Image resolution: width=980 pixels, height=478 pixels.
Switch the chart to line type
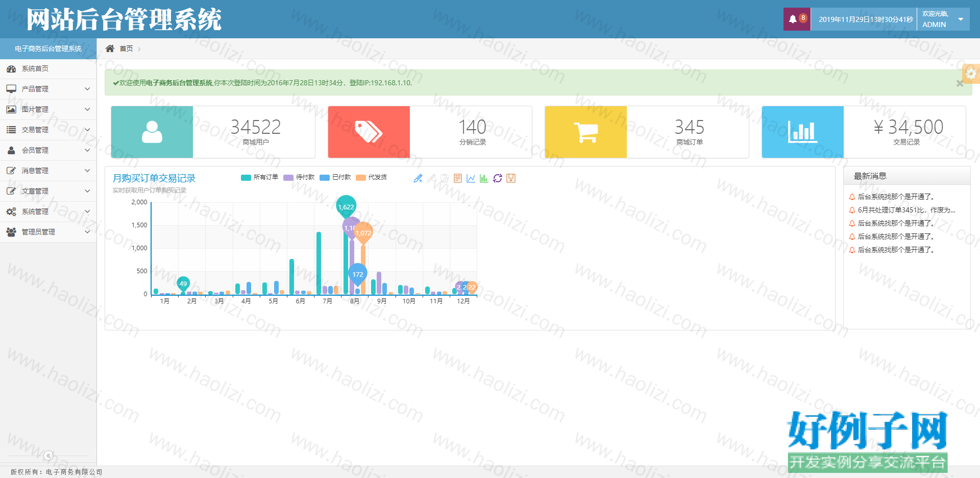pos(471,178)
